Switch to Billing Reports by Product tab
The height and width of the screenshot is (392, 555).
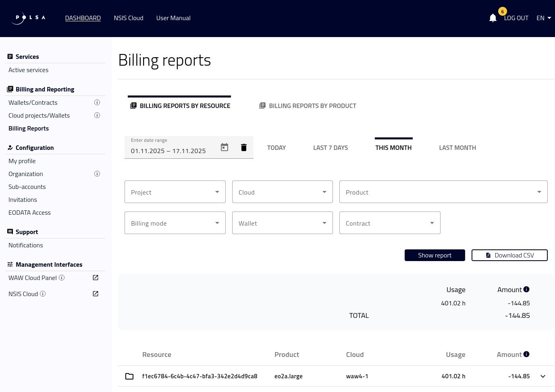coord(308,106)
